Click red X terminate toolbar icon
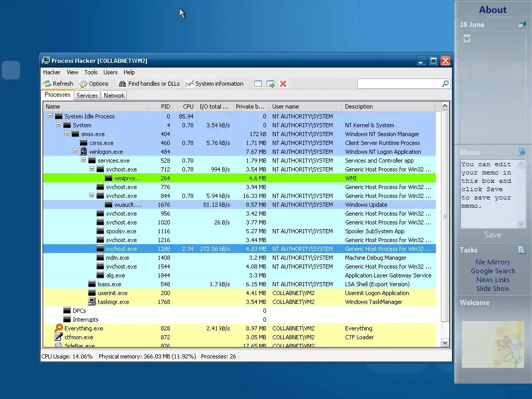Viewport: 532px width, 399px height. tap(283, 84)
